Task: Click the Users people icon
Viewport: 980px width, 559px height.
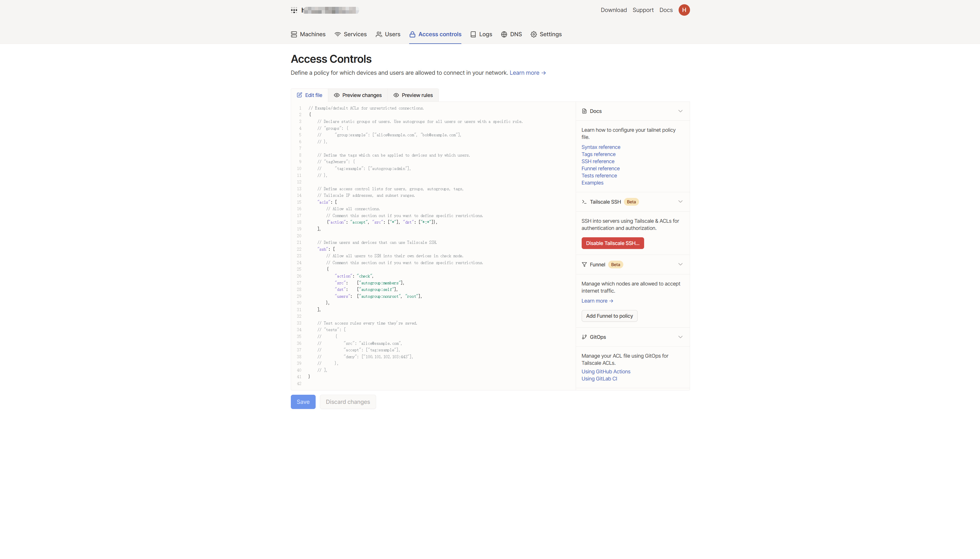Action: [x=379, y=35]
